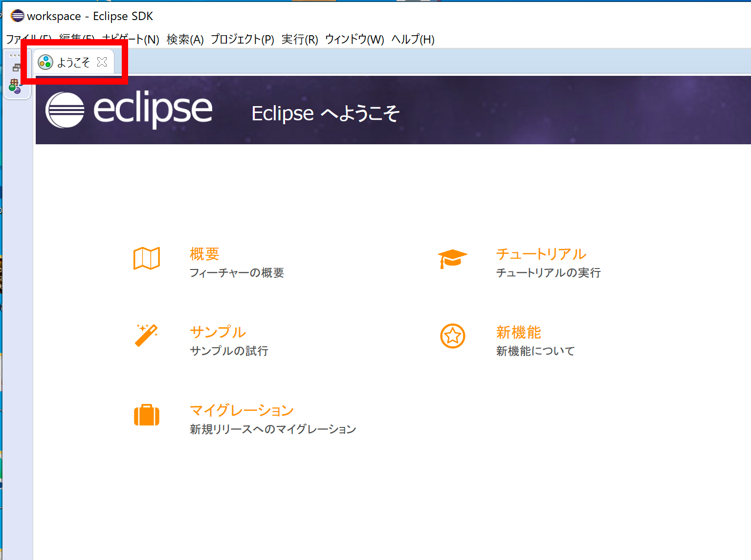Open the サンプル samples link
751x560 pixels.
[x=218, y=332]
